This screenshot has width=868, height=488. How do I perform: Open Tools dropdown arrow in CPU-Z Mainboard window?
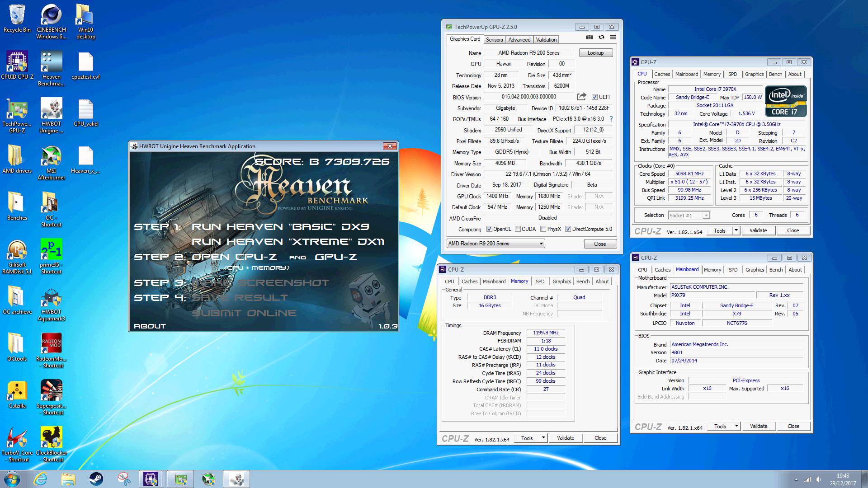coord(736,426)
